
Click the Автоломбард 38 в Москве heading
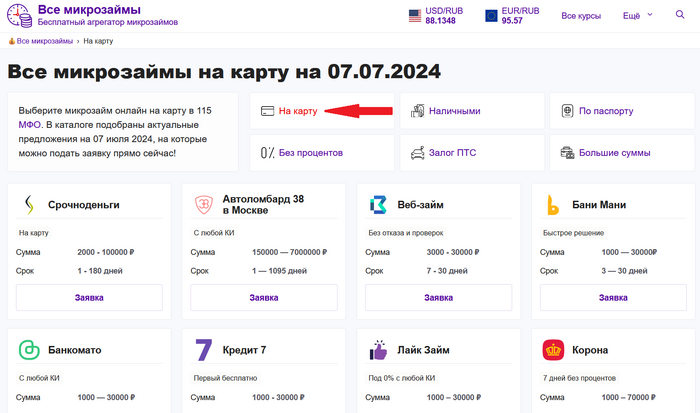(263, 204)
